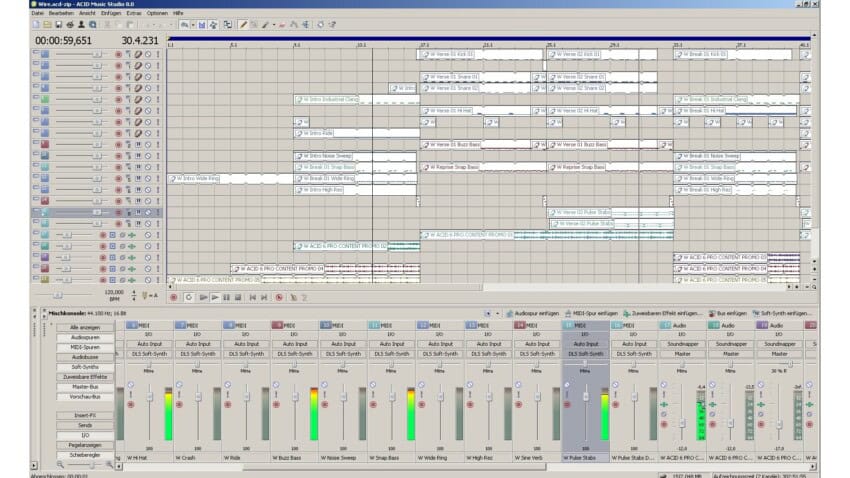The height and width of the screenshot is (478, 850).
Task: Click the Save disk icon in toolbar
Action: (x=59, y=24)
